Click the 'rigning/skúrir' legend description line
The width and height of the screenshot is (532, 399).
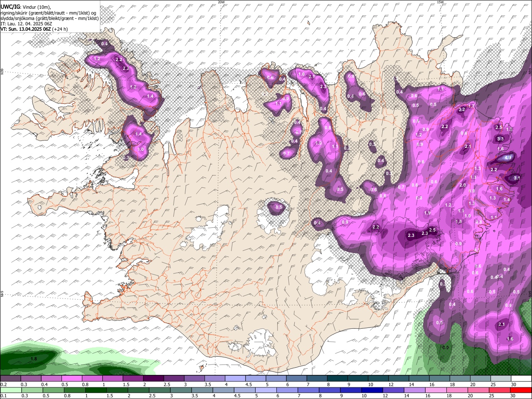[x=49, y=13]
